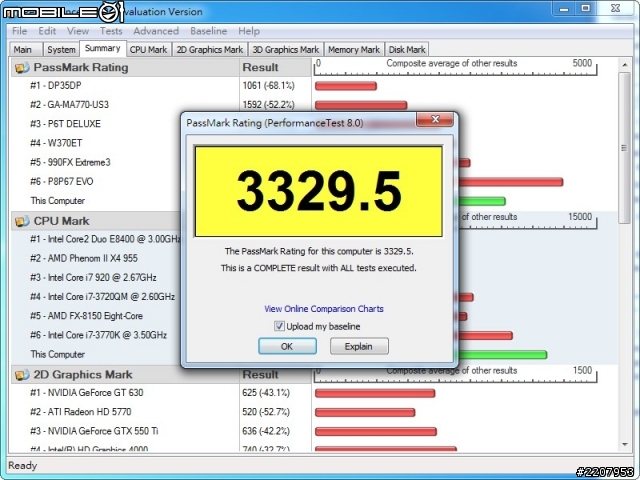This screenshot has height=480, width=640.
Task: Click the green CPU Mark This Computer bar
Action: (x=503, y=355)
